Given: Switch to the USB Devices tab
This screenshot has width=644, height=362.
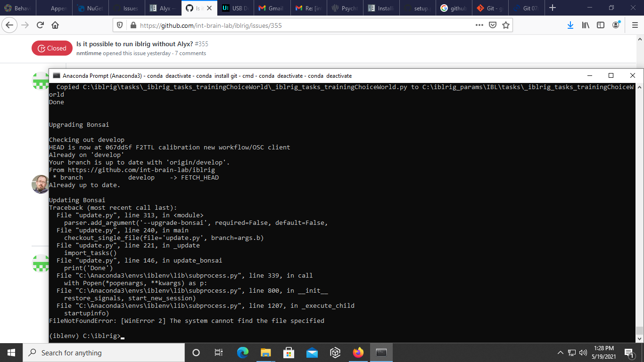Looking at the screenshot, I should 235,8.
